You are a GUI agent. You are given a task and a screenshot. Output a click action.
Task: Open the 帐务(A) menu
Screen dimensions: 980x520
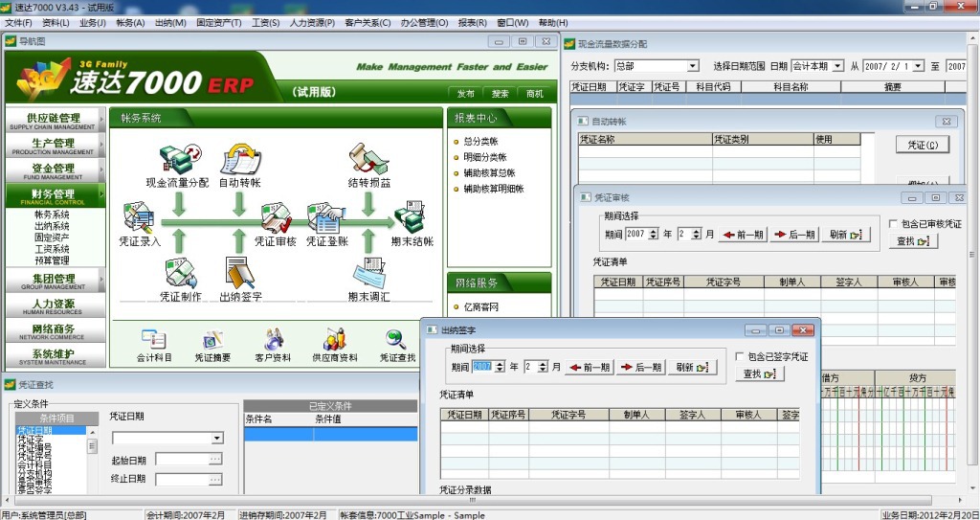click(x=130, y=23)
